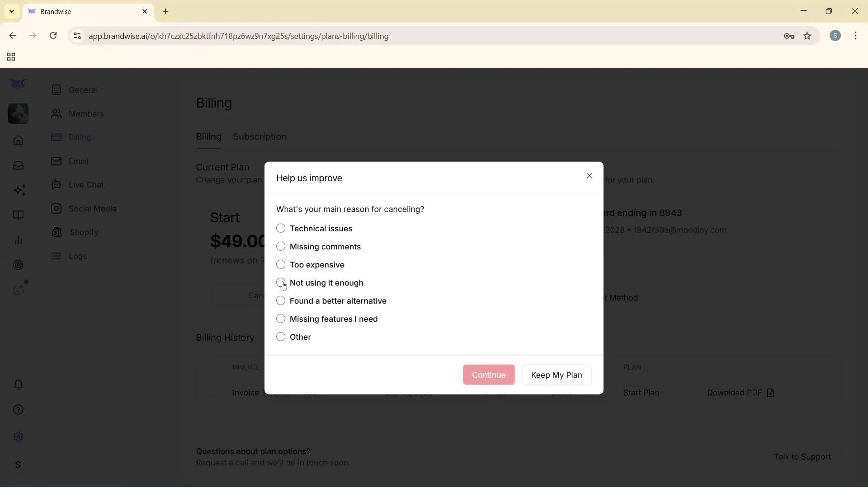Open the browser tab search chevron

tap(11, 11)
